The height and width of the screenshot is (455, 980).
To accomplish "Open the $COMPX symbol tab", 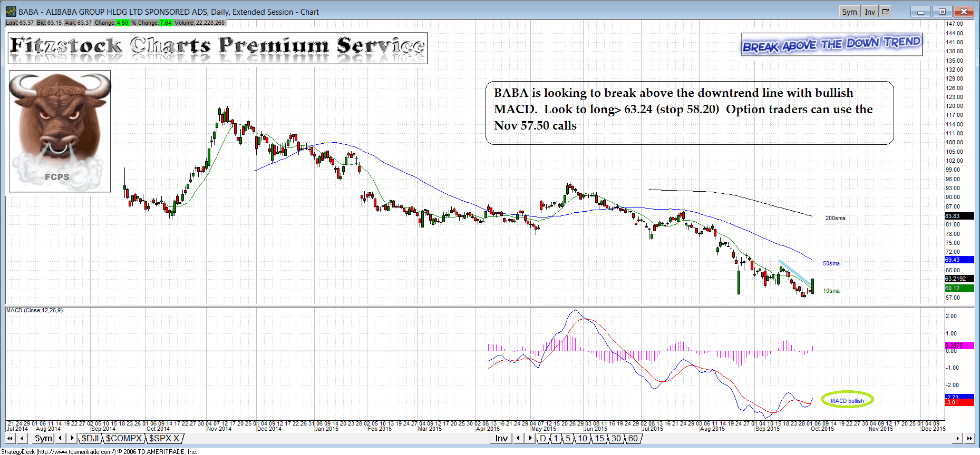I will (x=124, y=438).
